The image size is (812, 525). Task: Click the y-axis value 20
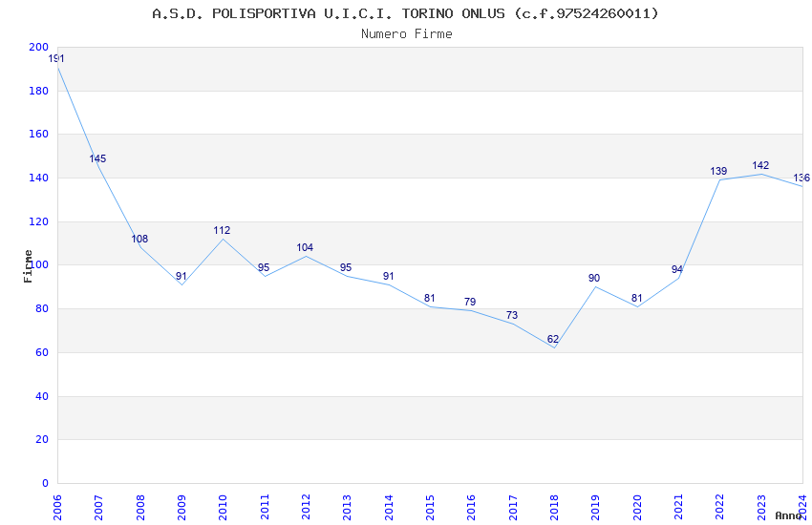[42, 440]
